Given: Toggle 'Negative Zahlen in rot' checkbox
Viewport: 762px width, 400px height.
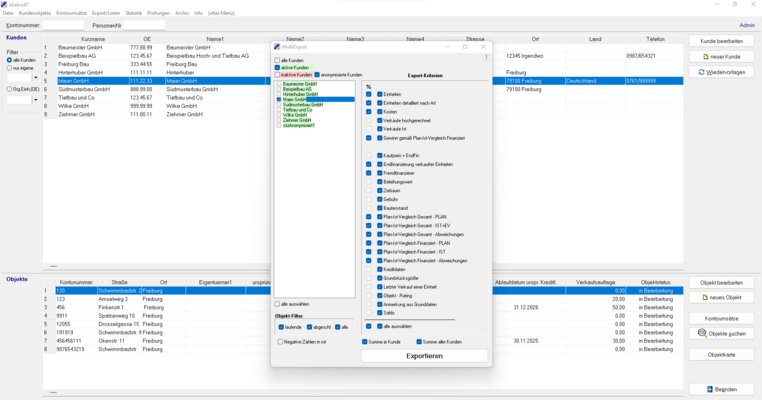Looking at the screenshot, I should pos(281,341).
